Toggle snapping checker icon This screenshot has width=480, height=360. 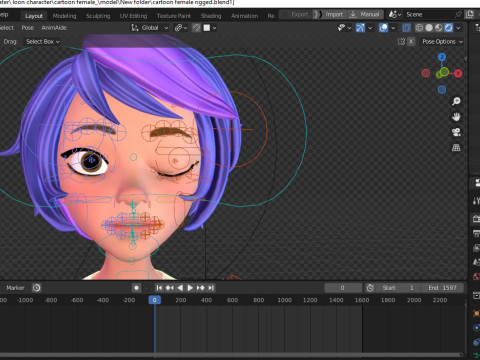point(196,28)
